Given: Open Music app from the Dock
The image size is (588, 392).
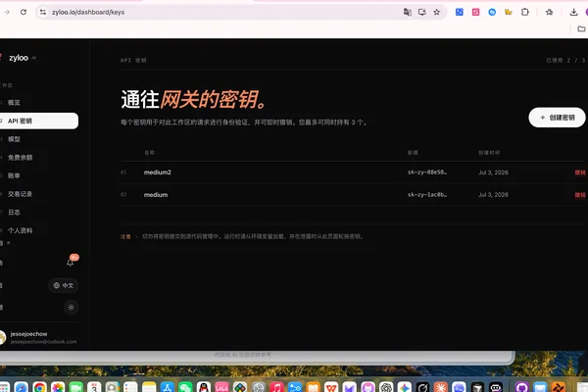Looking at the screenshot, I should (276, 387).
